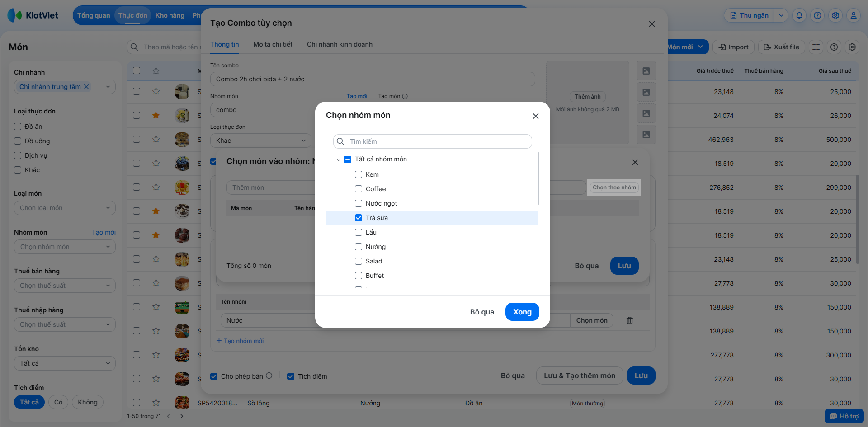Switch to the Chi nhánh kinh doanh tab
868x427 pixels.
[x=340, y=44]
